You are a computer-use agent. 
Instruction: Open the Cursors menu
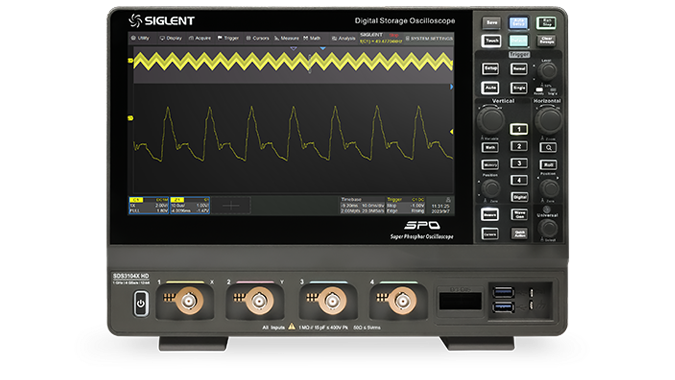coord(257,38)
